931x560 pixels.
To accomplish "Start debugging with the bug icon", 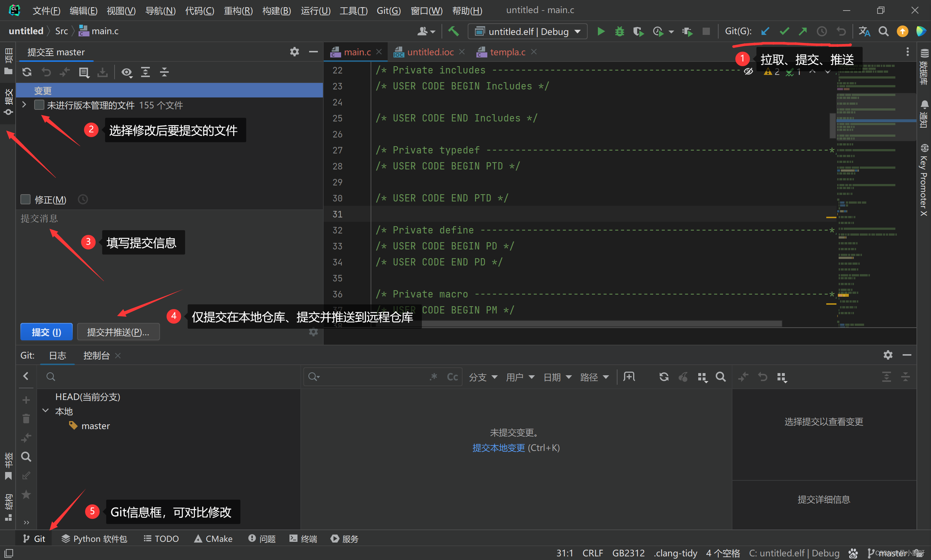I will coord(619,31).
